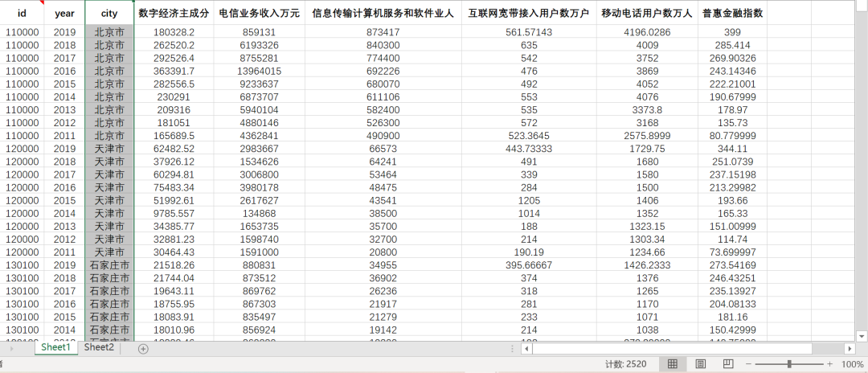Screen dimensions: 868x373
Task: Switch to Normal view in status bar
Action: click(x=673, y=363)
